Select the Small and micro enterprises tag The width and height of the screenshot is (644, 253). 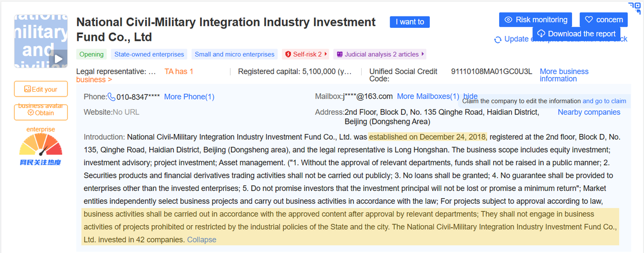point(235,54)
